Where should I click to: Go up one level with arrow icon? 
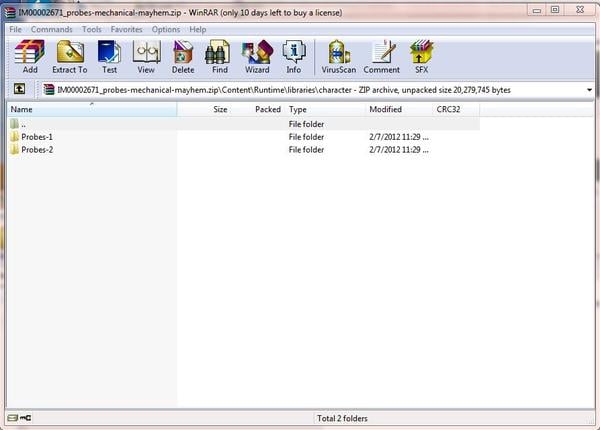20,89
